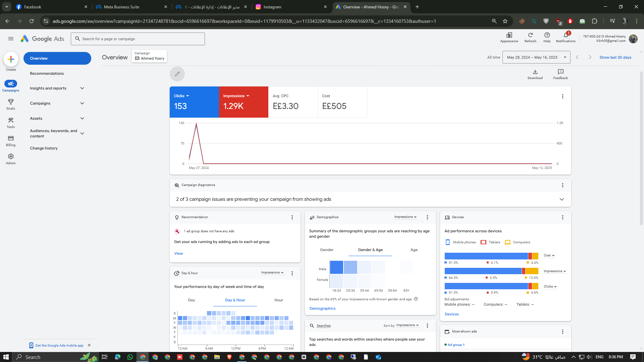
Task: Open Searches card three-dot menu
Action: 427,325
